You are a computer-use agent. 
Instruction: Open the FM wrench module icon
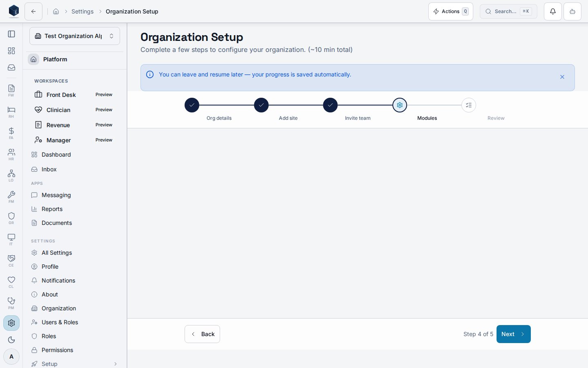[x=11, y=197]
